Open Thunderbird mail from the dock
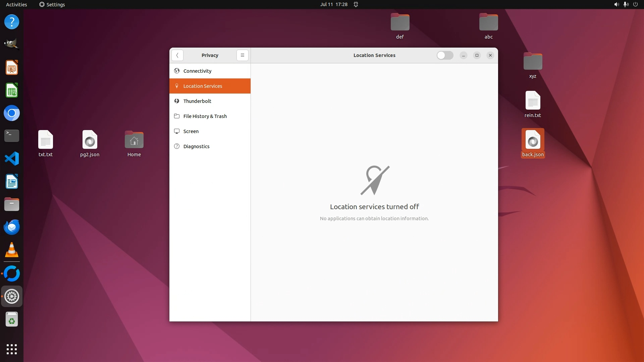This screenshot has height=362, width=644. (12, 227)
